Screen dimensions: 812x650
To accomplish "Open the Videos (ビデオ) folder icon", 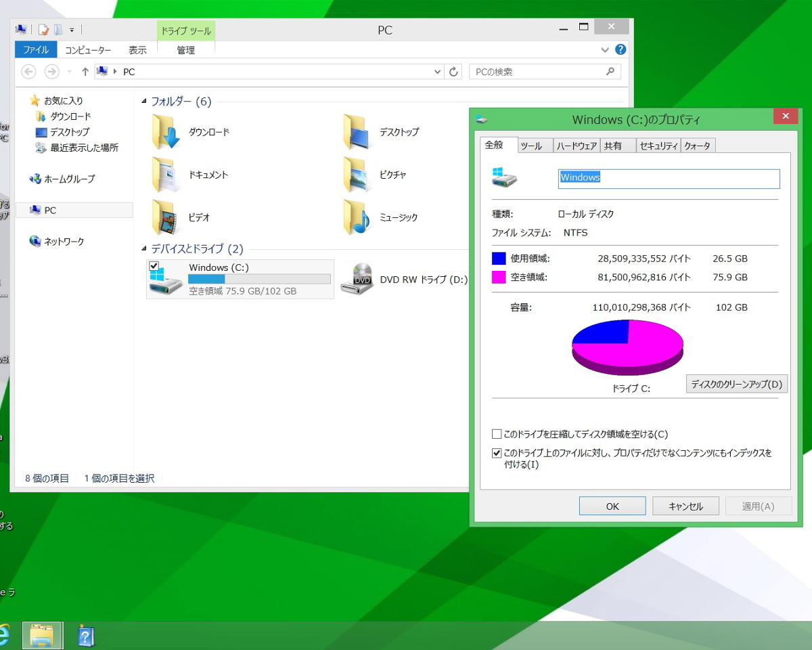I will 166,217.
